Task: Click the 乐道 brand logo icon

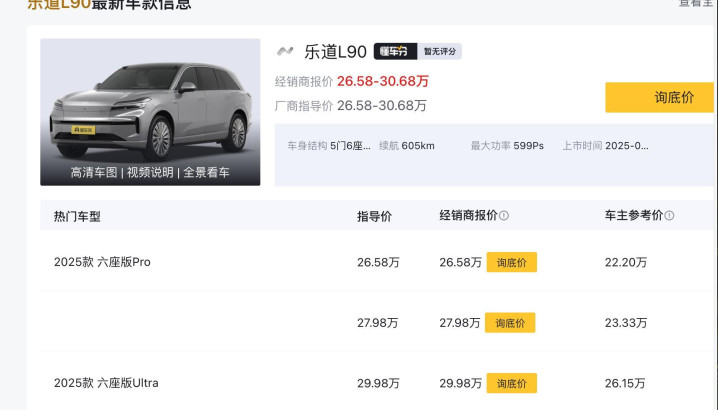Action: coord(286,52)
